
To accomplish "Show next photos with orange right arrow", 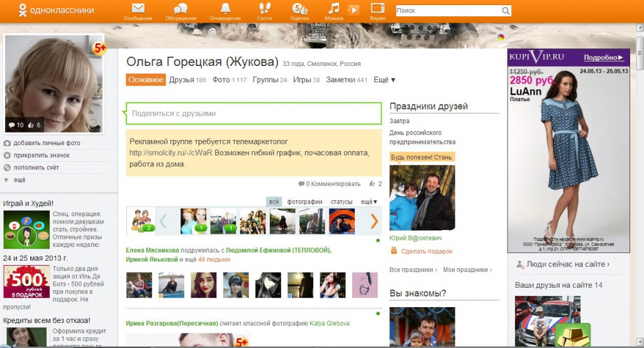I will tap(374, 221).
